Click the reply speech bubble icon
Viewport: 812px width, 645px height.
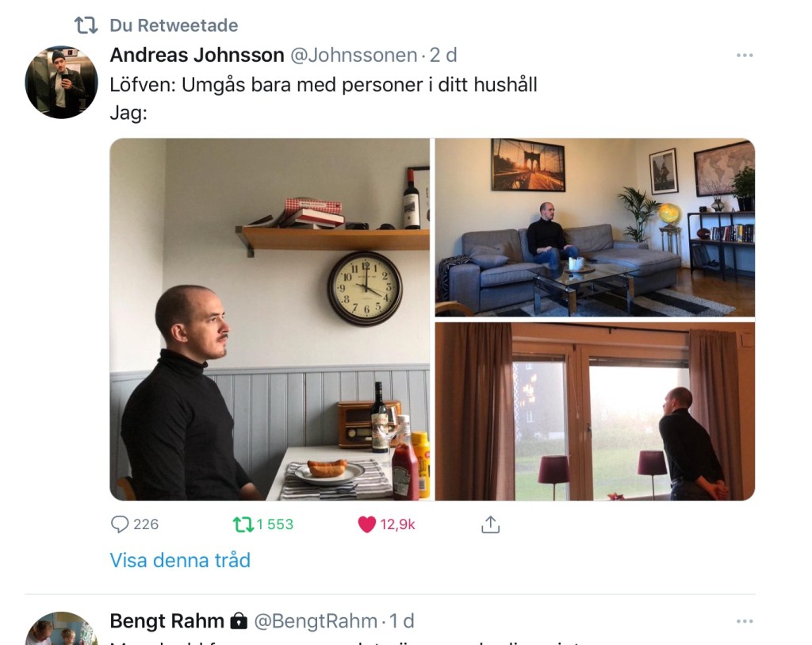(x=120, y=524)
